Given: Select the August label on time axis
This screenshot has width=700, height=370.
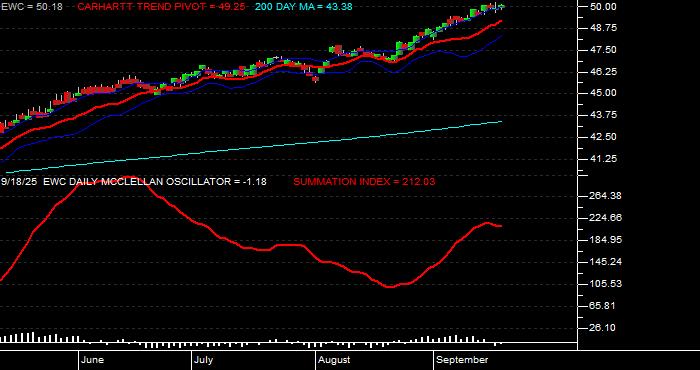Looking at the screenshot, I should (334, 360).
